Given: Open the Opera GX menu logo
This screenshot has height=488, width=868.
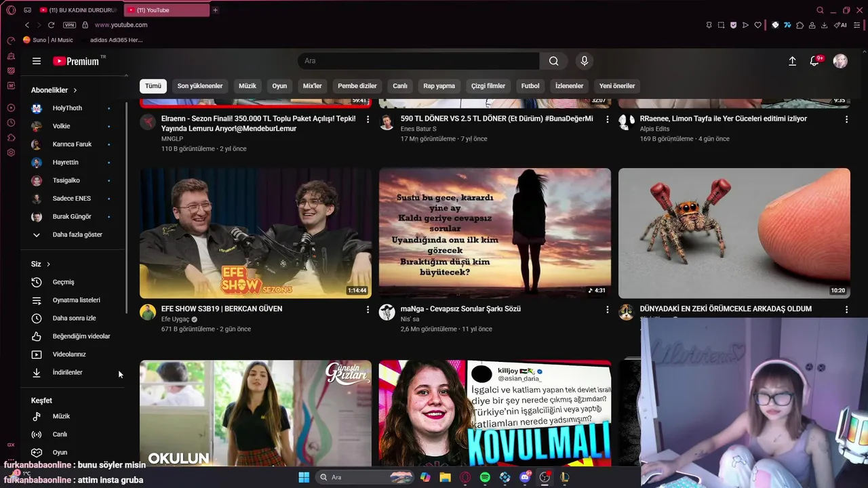Looking at the screenshot, I should click(x=10, y=10).
